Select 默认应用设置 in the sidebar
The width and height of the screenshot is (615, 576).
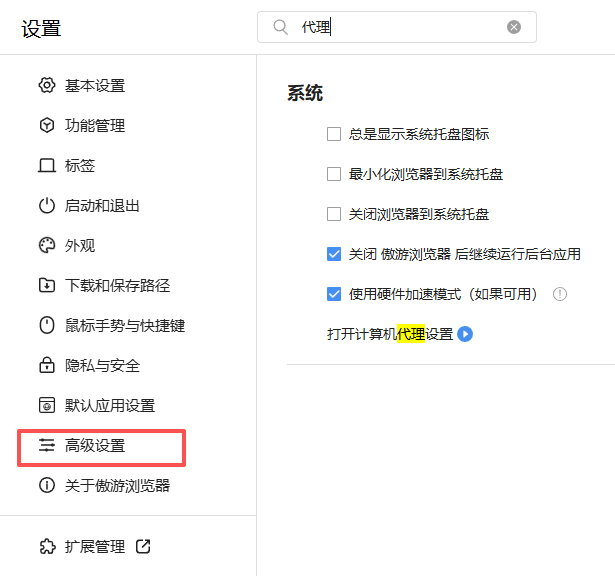click(x=110, y=406)
